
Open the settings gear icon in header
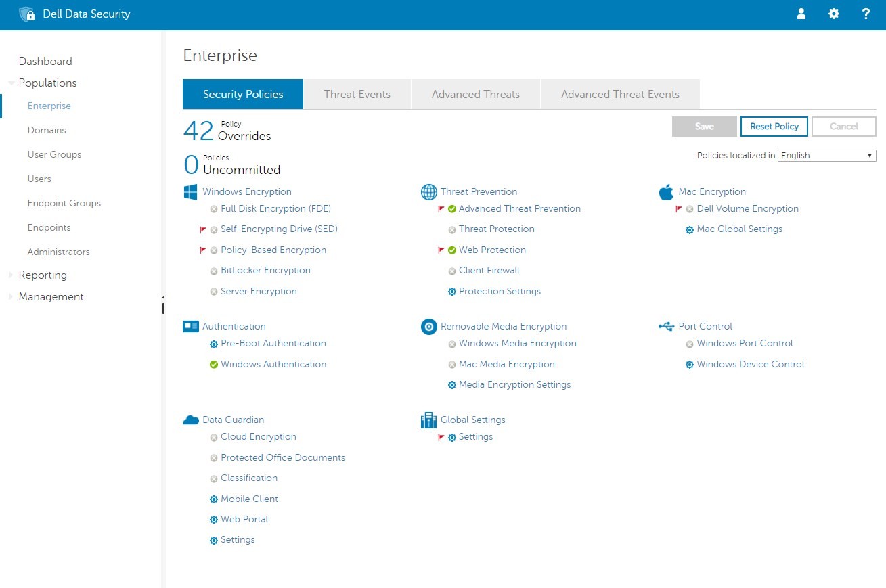(x=834, y=14)
